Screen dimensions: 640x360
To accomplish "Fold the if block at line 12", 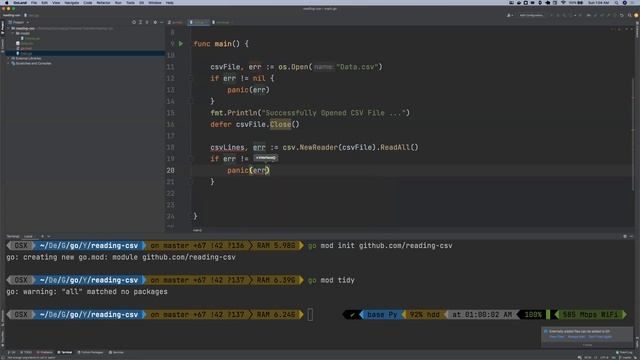I will pyautogui.click(x=190, y=78).
